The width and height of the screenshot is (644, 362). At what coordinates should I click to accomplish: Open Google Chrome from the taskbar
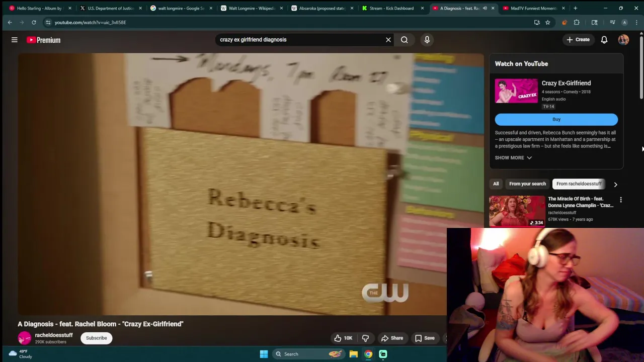(368, 354)
